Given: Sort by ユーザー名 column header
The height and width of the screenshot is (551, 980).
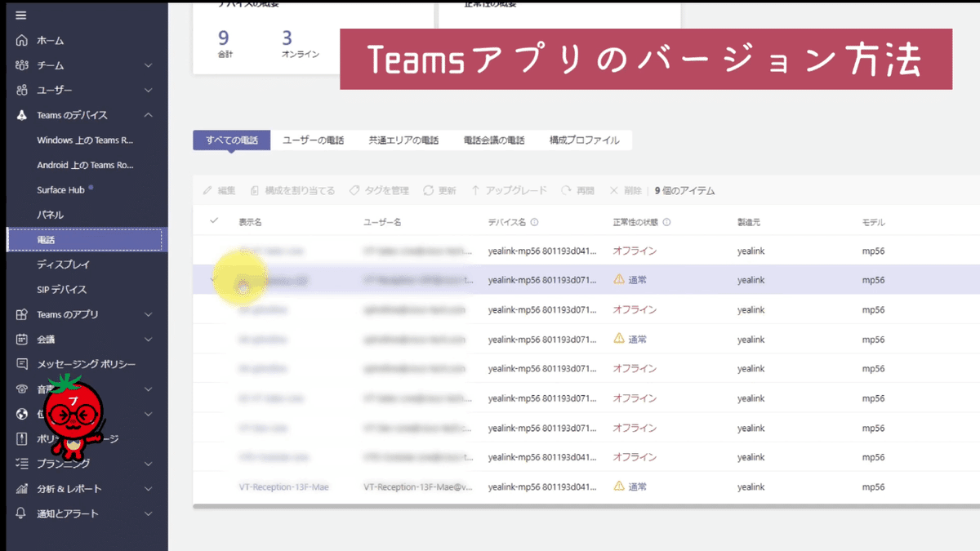Looking at the screenshot, I should (x=382, y=222).
